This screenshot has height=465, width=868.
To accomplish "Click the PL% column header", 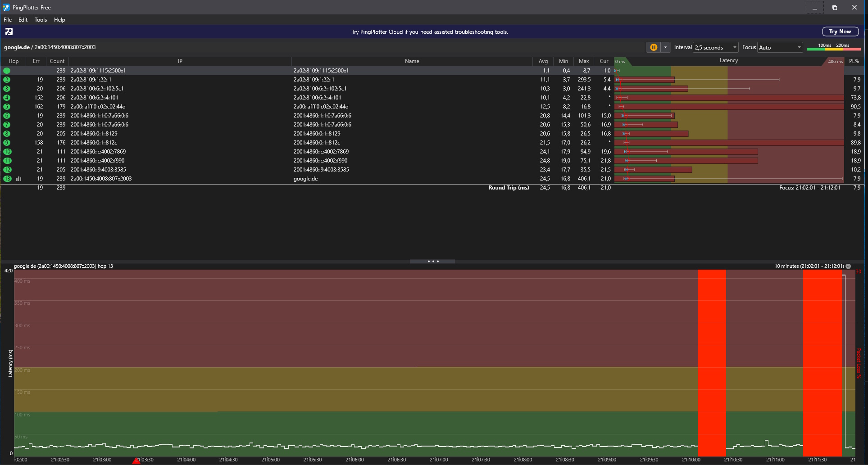I will [x=854, y=61].
